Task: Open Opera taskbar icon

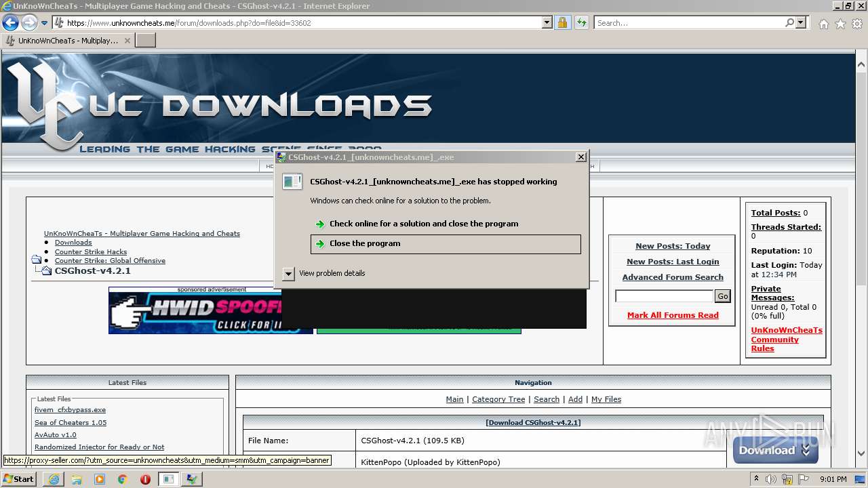Action: (145, 479)
